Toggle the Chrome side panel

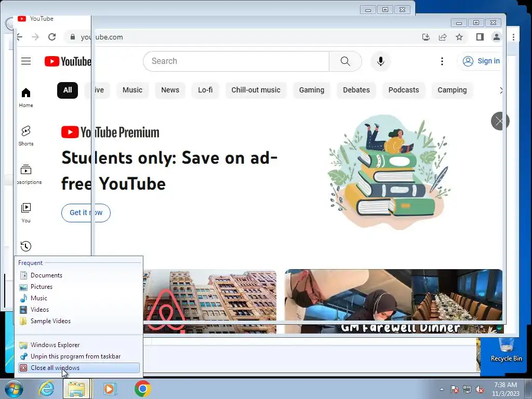click(480, 37)
